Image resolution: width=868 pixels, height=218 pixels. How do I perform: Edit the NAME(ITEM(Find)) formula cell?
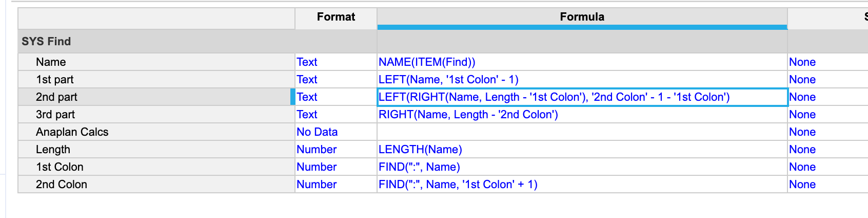(582, 62)
